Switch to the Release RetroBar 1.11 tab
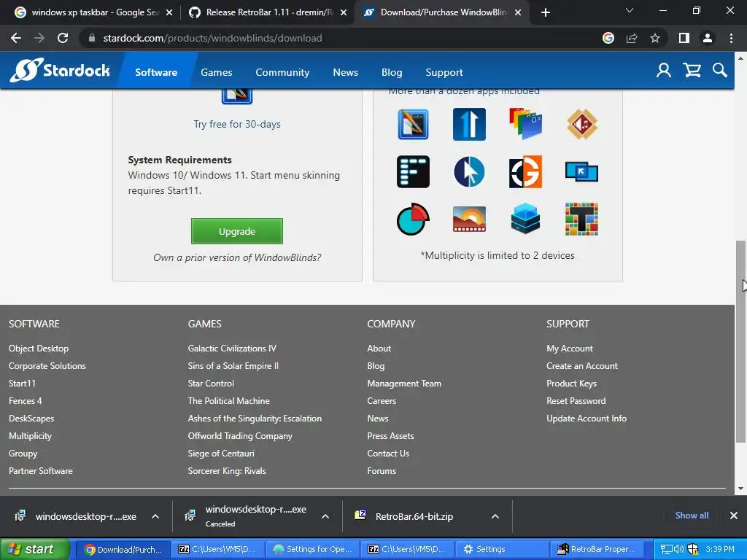 coord(268,12)
